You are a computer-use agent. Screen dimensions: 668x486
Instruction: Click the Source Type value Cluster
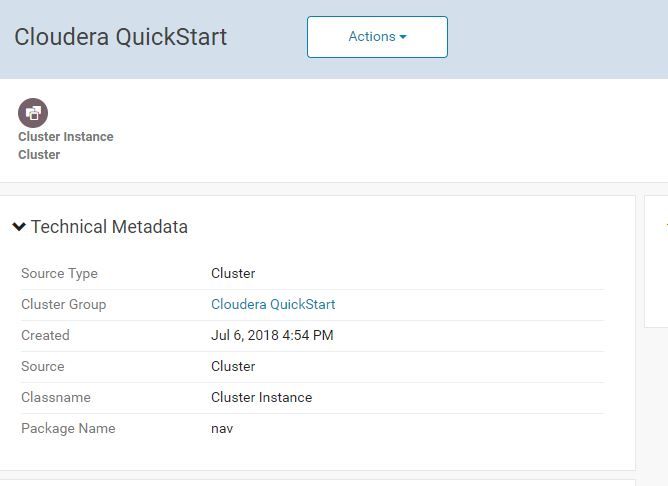click(x=233, y=273)
